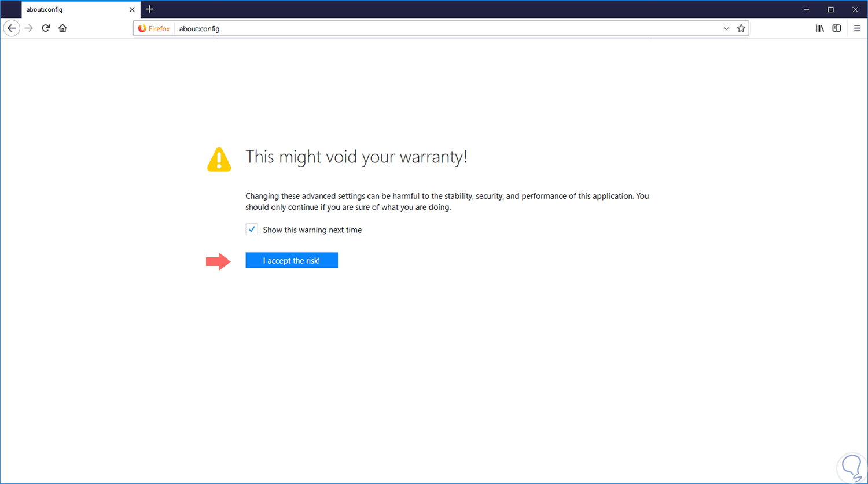Viewport: 868px width, 484px height.
Task: Minimize the Firefox window
Action: [x=806, y=9]
